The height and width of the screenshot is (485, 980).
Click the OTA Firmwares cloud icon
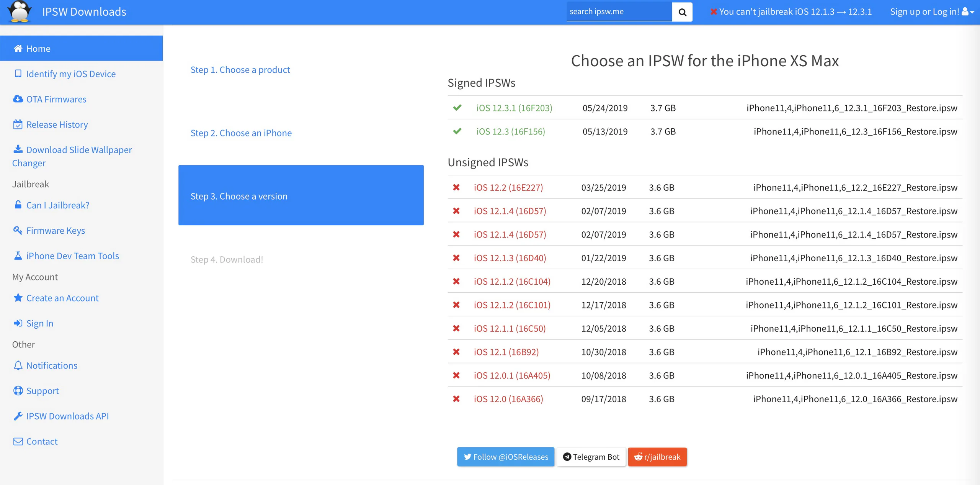[18, 99]
